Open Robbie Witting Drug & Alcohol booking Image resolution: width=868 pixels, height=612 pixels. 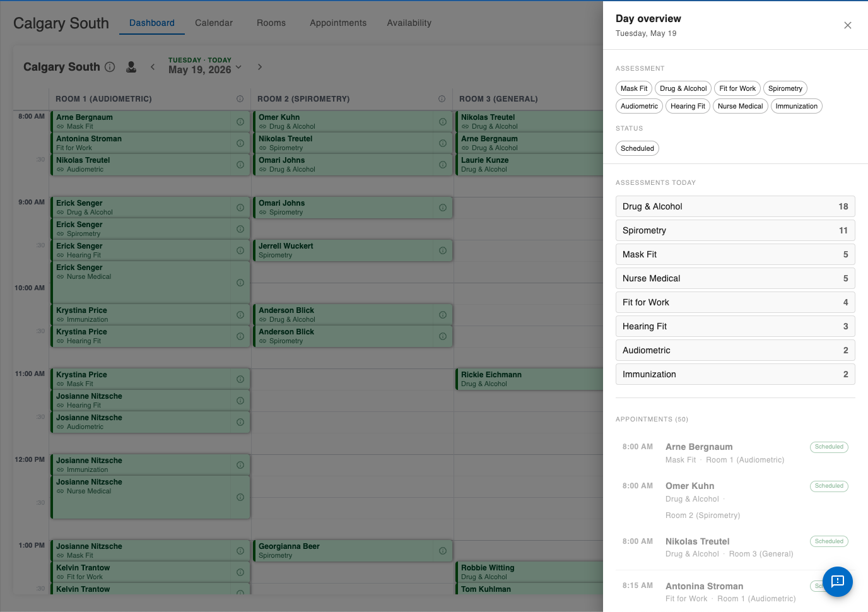[x=529, y=572]
